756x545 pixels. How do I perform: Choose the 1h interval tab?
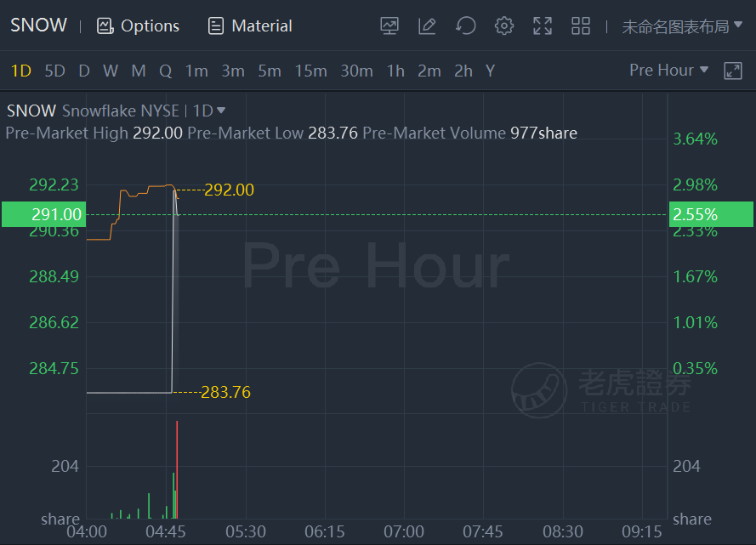pyautogui.click(x=395, y=71)
